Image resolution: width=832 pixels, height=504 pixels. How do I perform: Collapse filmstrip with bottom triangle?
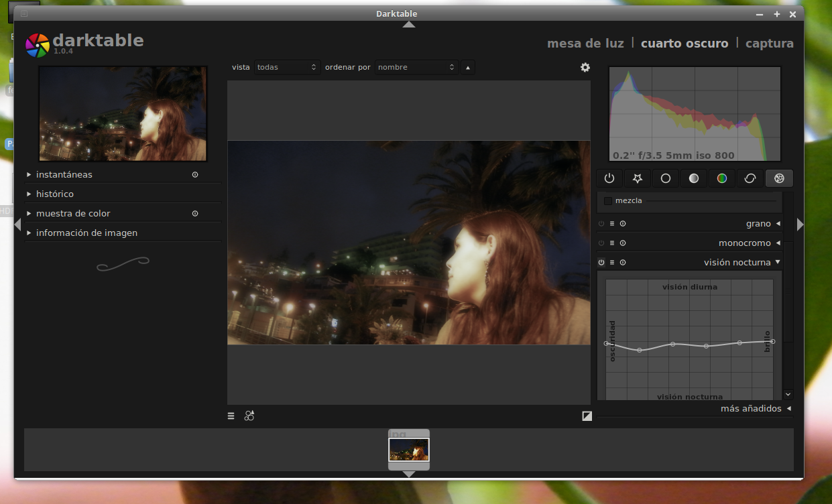[x=409, y=474]
